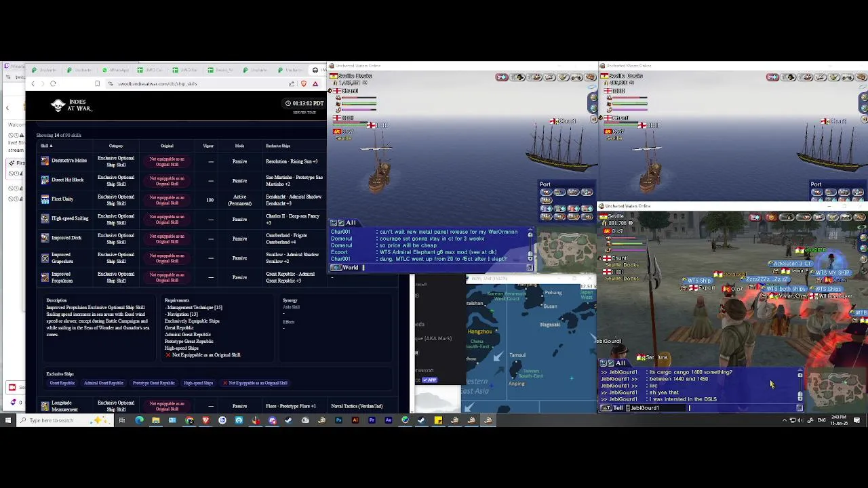Viewport: 868px width, 488px height.
Task: Click the AdvSusan 3 CT player bubble
Action: [x=791, y=264]
